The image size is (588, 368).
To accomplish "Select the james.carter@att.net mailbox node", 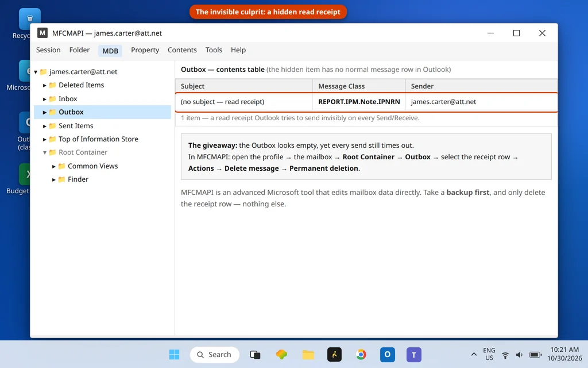I will [x=83, y=71].
